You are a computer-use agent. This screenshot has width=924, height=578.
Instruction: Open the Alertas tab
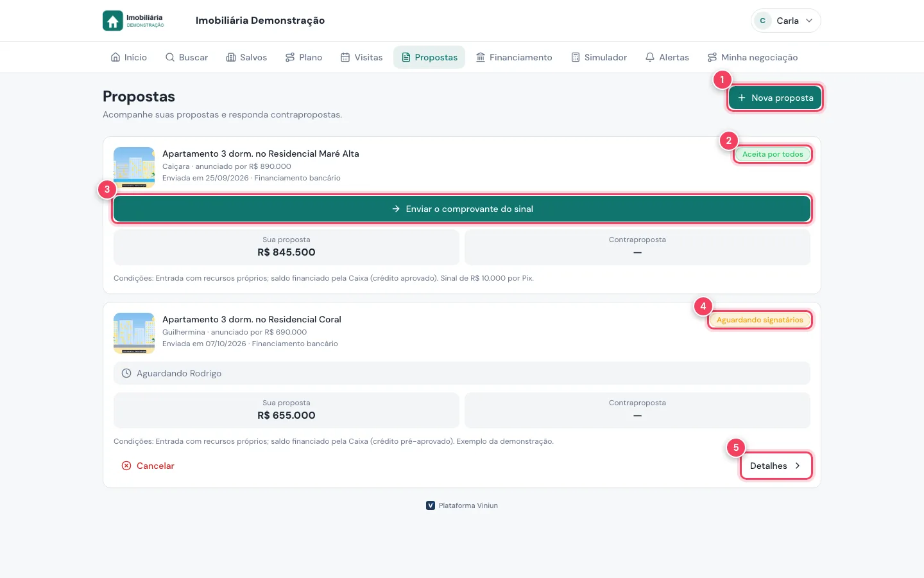667,57
